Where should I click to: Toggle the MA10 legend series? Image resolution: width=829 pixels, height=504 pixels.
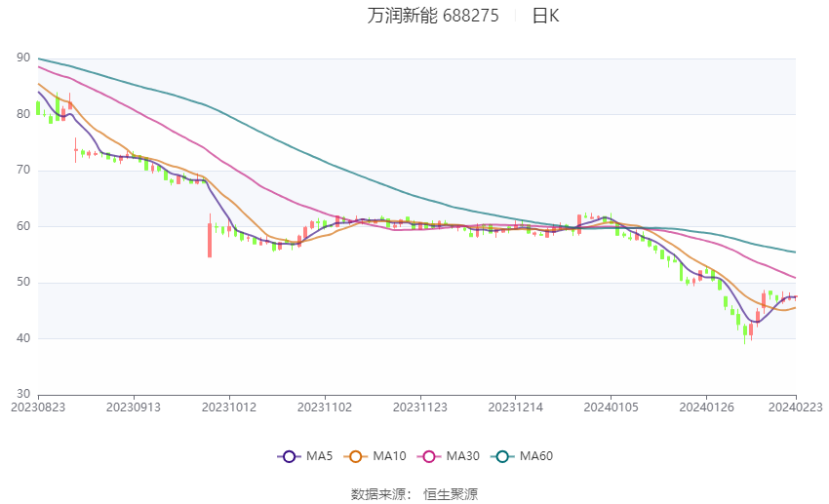coord(375,456)
